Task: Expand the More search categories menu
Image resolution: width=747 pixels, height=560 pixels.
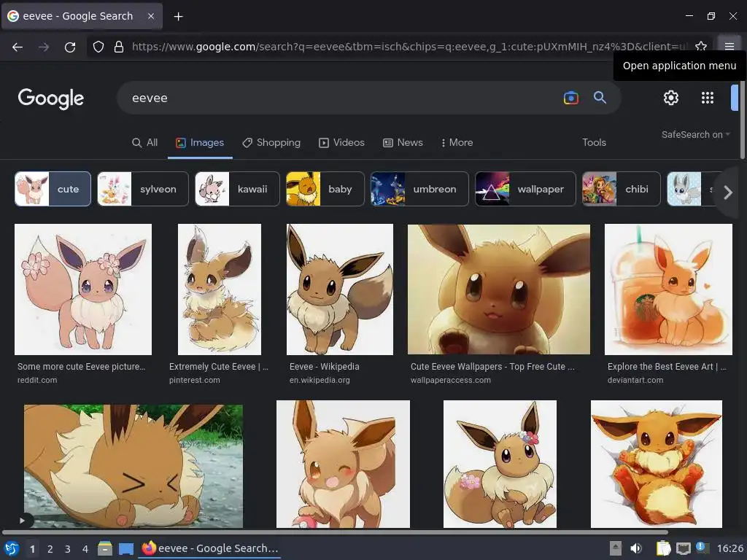Action: (x=457, y=142)
